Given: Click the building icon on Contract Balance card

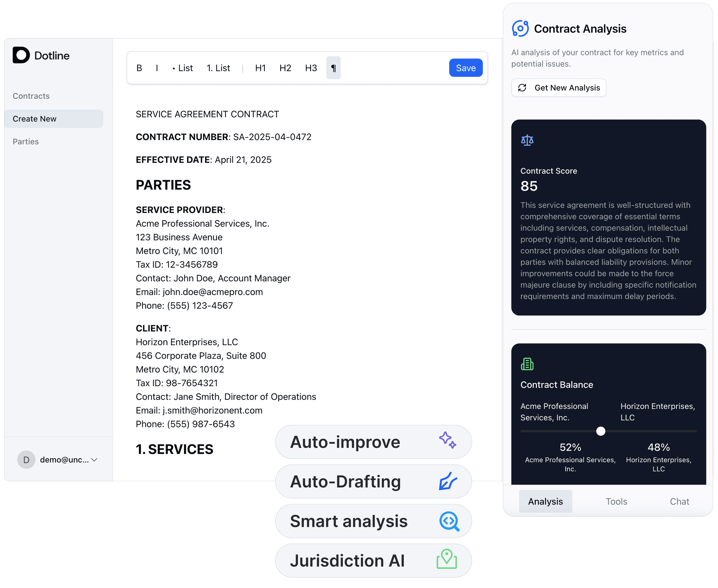Looking at the screenshot, I should coord(527,364).
